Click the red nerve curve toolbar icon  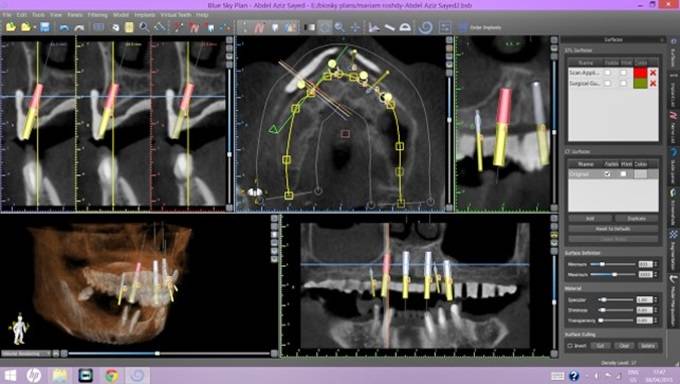(x=260, y=27)
